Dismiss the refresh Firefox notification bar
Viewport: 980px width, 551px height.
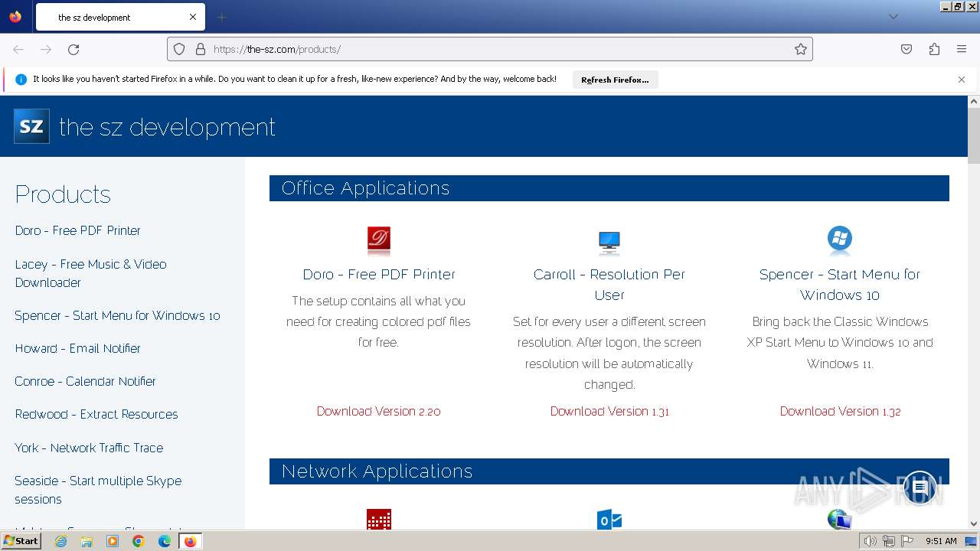[x=962, y=80]
